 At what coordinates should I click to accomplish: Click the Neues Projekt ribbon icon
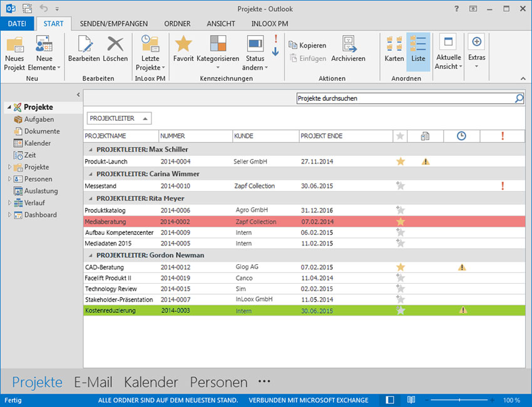tap(14, 45)
